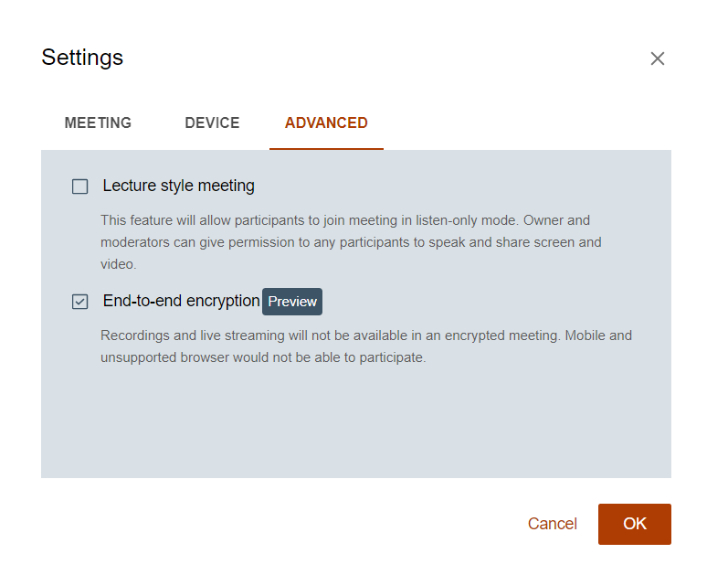Close the Settings dialog with the X icon
The width and height of the screenshot is (728, 575).
point(657,59)
